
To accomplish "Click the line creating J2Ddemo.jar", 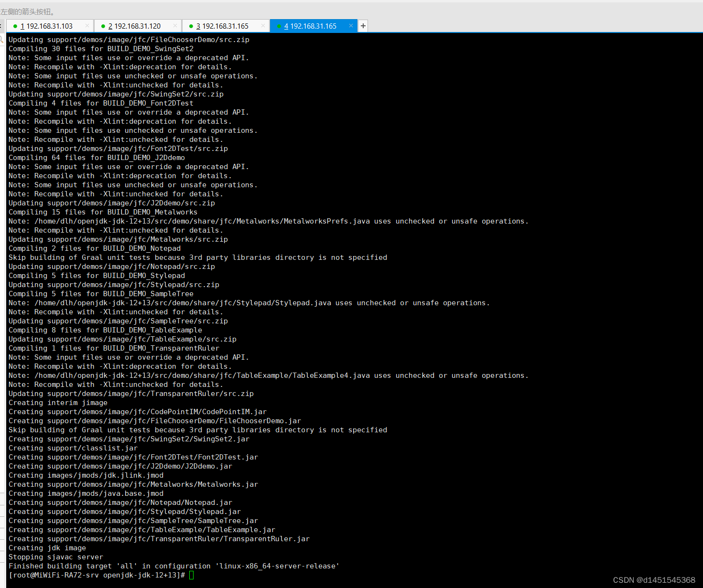I will (x=120, y=466).
